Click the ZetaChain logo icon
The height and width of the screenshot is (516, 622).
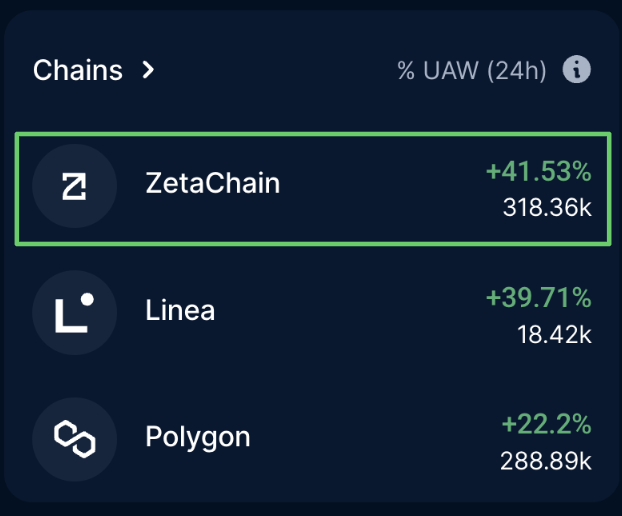75,186
